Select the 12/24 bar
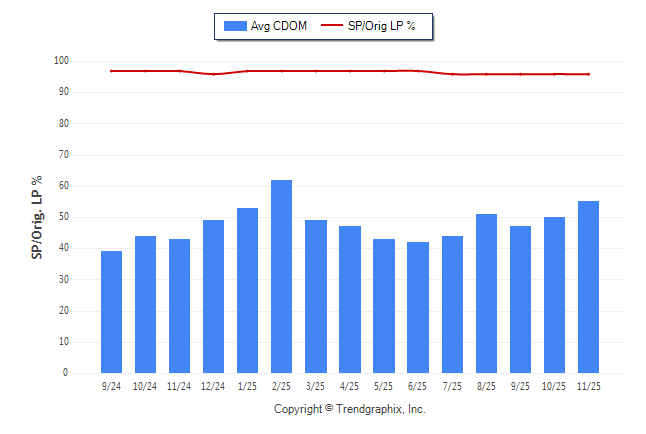Screen dimensions: 646x434 tap(213, 296)
